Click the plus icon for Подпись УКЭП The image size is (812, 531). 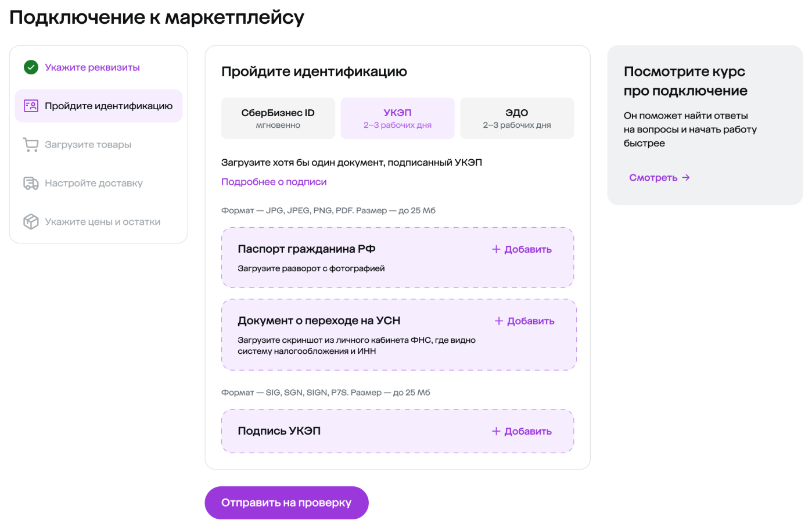[496, 431]
